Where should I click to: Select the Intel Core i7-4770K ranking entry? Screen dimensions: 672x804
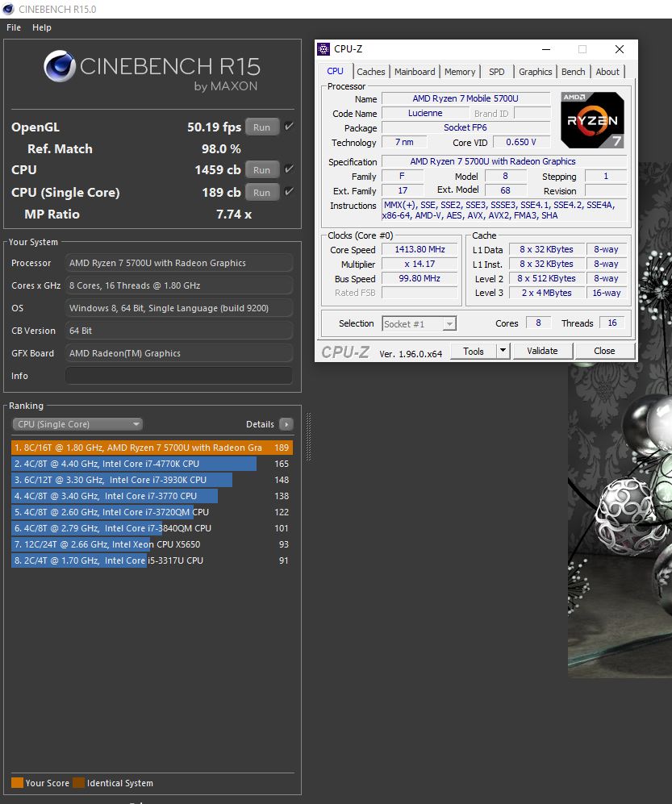[x=134, y=464]
